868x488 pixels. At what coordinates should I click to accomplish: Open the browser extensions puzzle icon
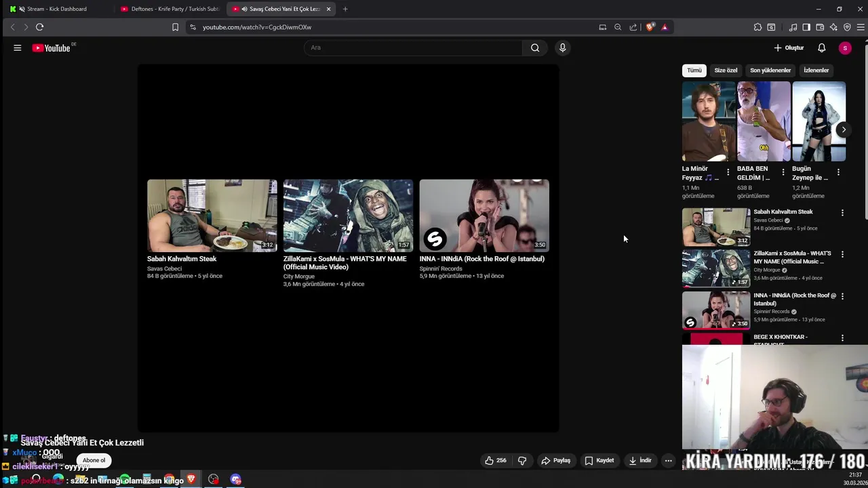pos(757,27)
